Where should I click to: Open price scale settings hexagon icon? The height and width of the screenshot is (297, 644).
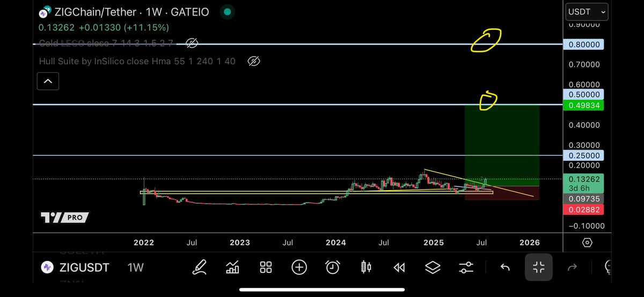click(x=587, y=242)
